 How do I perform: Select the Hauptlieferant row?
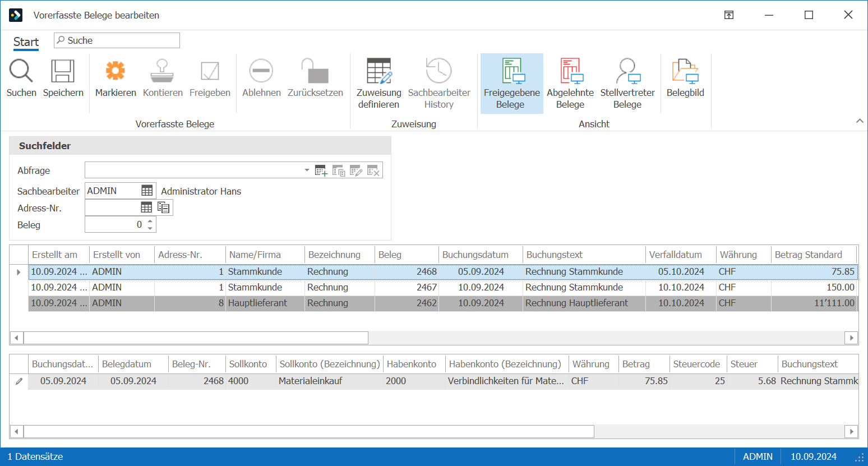(x=443, y=303)
